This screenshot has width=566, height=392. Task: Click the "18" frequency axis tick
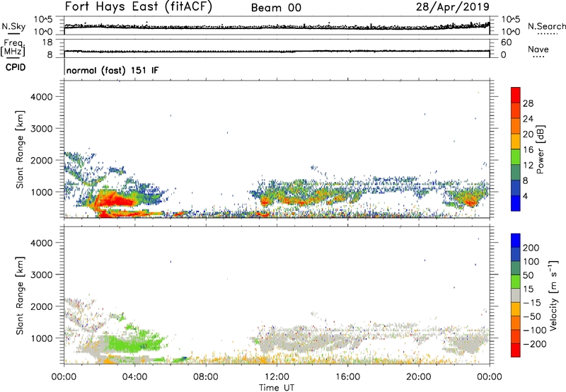47,42
